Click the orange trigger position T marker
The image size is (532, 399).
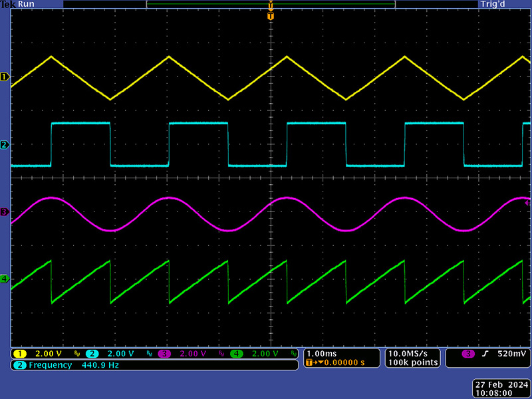pos(270,15)
